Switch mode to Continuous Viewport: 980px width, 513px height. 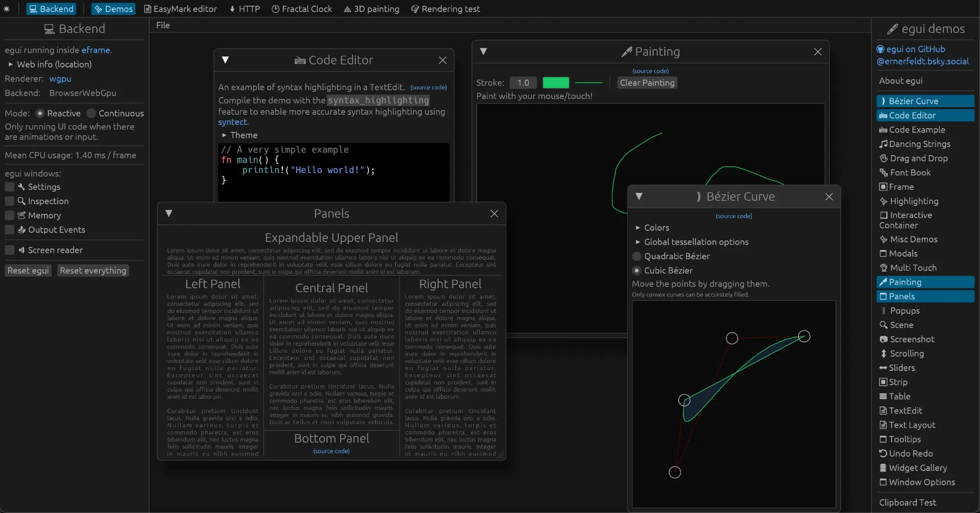(91, 113)
